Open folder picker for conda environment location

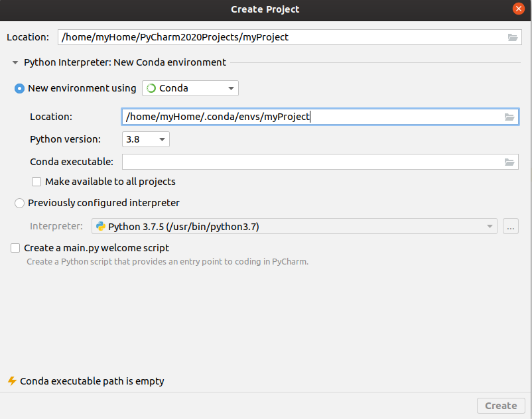[509, 117]
